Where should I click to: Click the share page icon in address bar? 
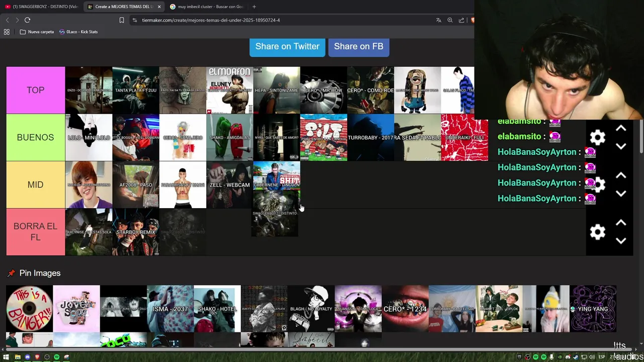461,20
